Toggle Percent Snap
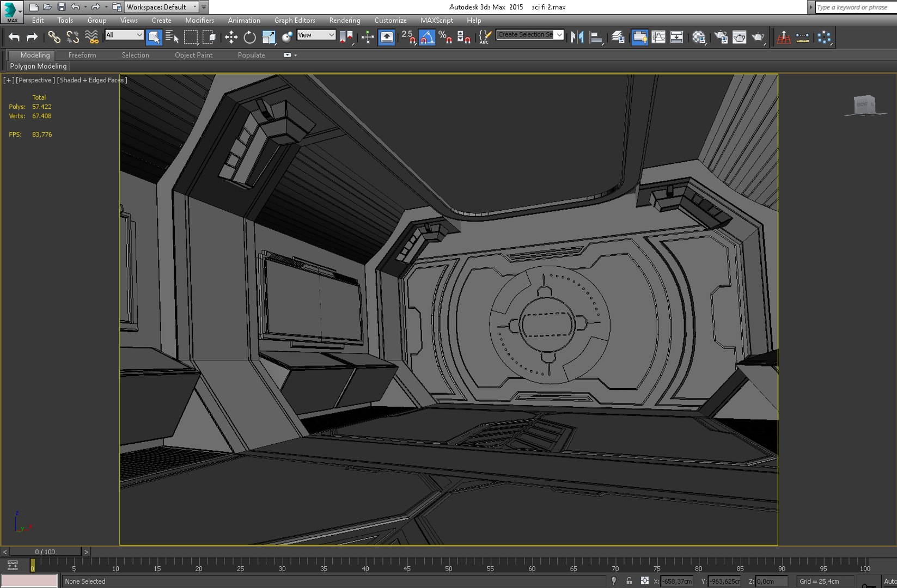Viewport: 897px width, 588px height. tap(446, 37)
